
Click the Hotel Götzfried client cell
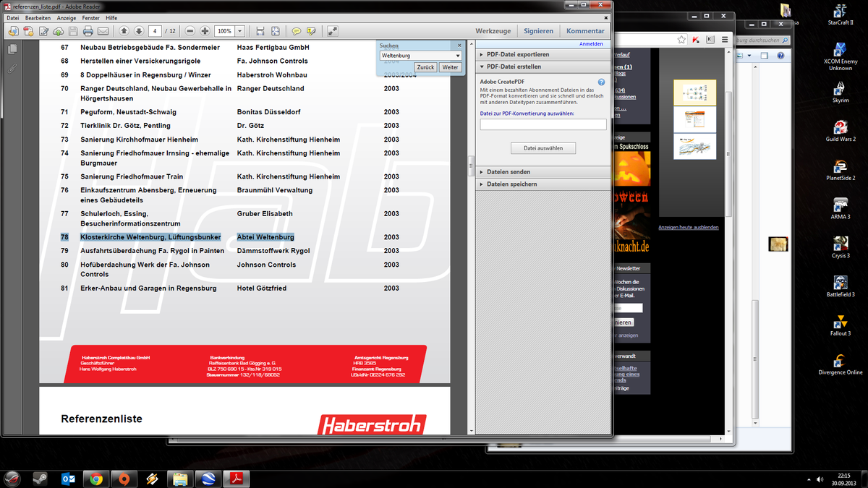click(x=262, y=288)
